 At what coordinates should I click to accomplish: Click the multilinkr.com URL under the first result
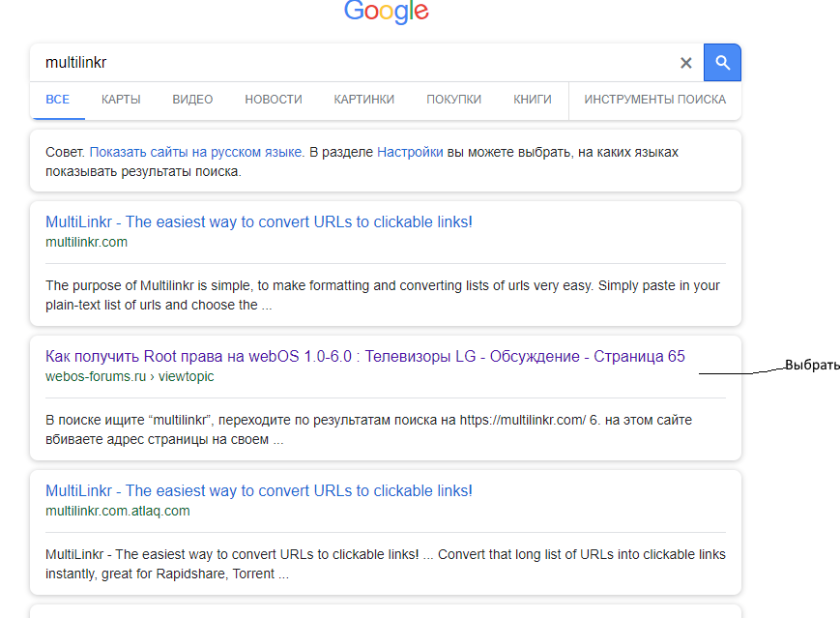[86, 243]
